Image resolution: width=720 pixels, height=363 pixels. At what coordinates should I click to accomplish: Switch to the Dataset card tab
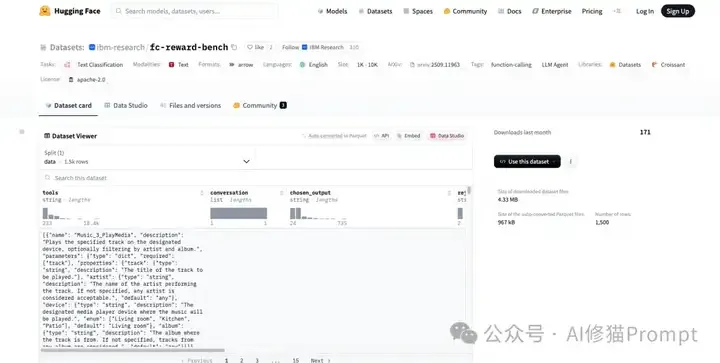coord(68,106)
